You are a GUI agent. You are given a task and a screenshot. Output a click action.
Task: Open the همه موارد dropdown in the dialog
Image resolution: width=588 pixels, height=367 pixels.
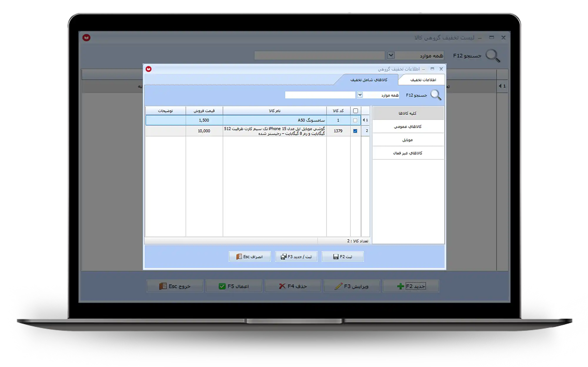pyautogui.click(x=360, y=95)
